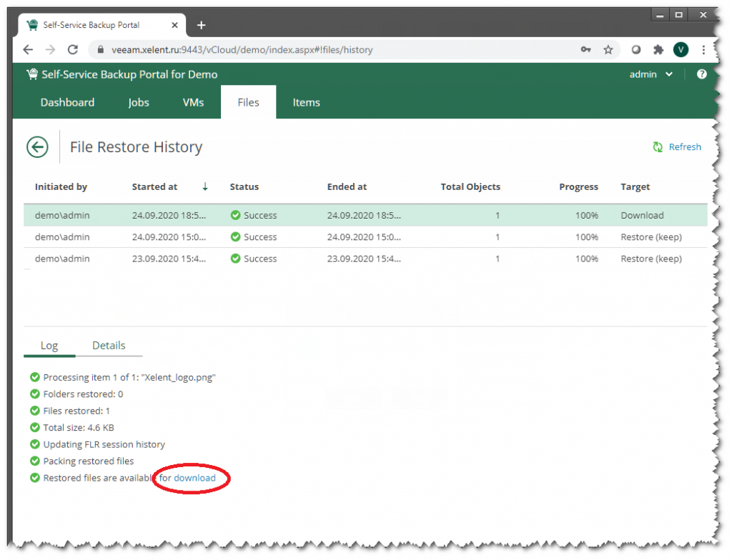This screenshot has height=560, width=732.
Task: Select the 23.09.2020 15:4... restore row
Action: pos(365,259)
